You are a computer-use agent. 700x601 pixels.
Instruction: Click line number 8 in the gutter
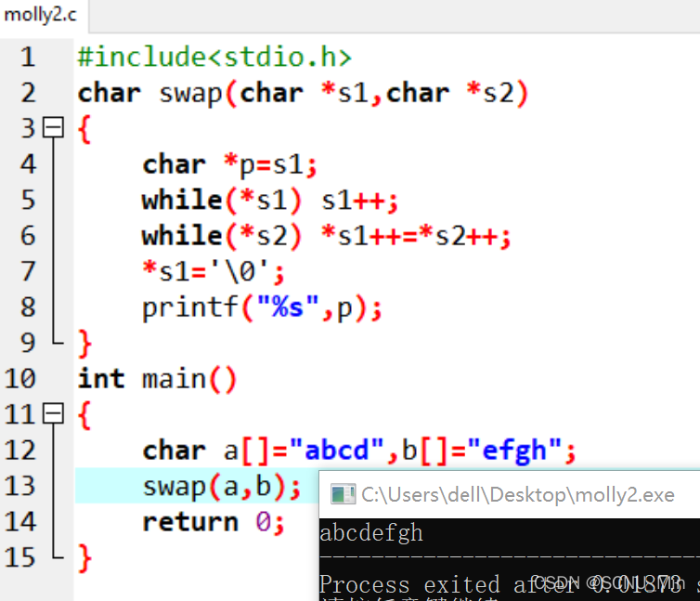pyautogui.click(x=28, y=307)
